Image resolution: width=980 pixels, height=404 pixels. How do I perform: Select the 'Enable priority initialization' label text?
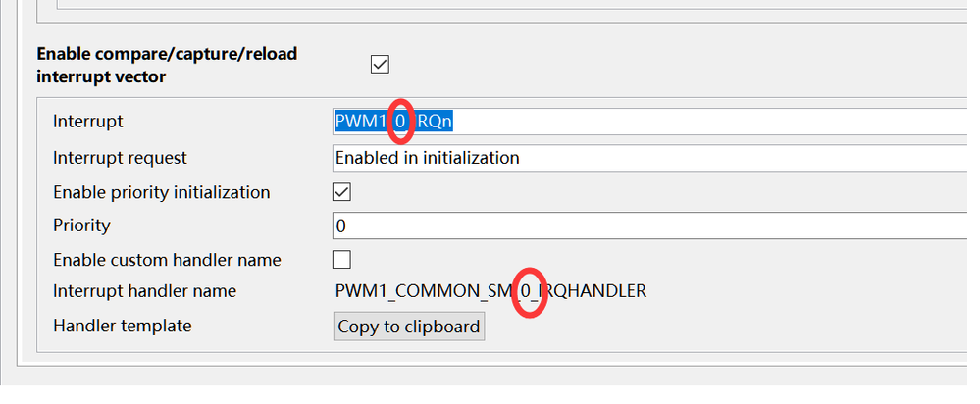point(161,192)
